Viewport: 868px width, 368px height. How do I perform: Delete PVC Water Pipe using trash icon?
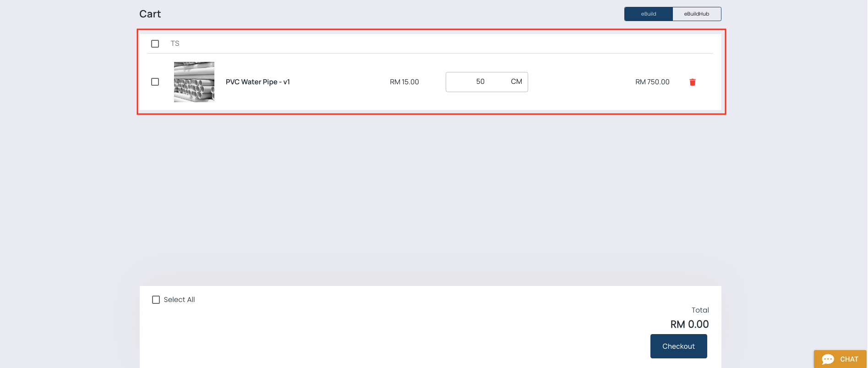[x=692, y=82]
